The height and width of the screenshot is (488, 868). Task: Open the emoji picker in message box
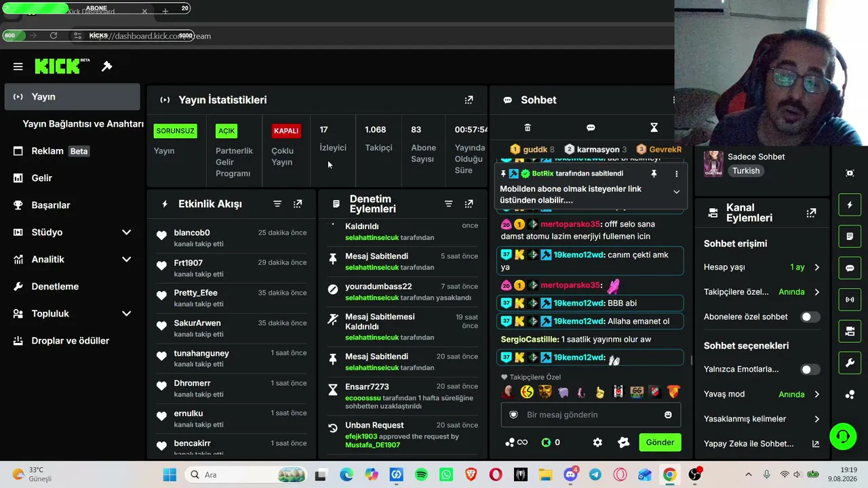668,415
